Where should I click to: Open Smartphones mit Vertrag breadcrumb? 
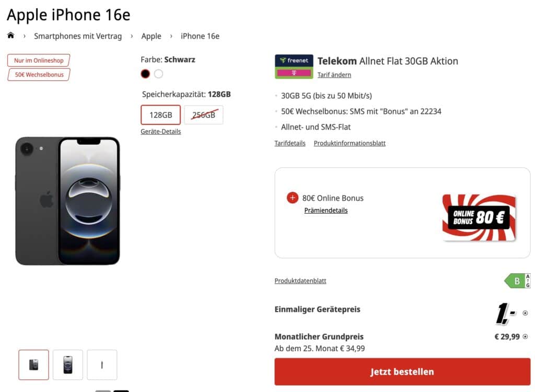78,36
